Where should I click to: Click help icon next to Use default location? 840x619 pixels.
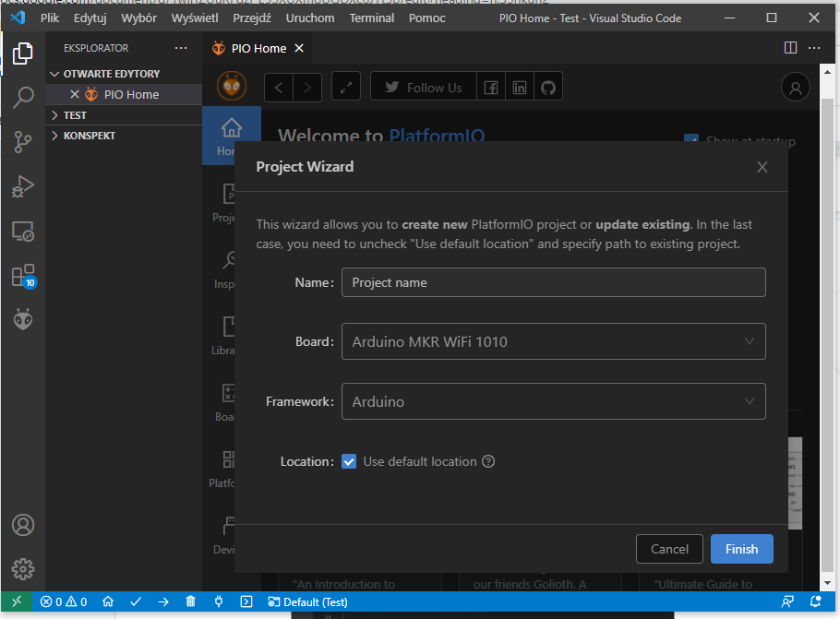(x=488, y=461)
